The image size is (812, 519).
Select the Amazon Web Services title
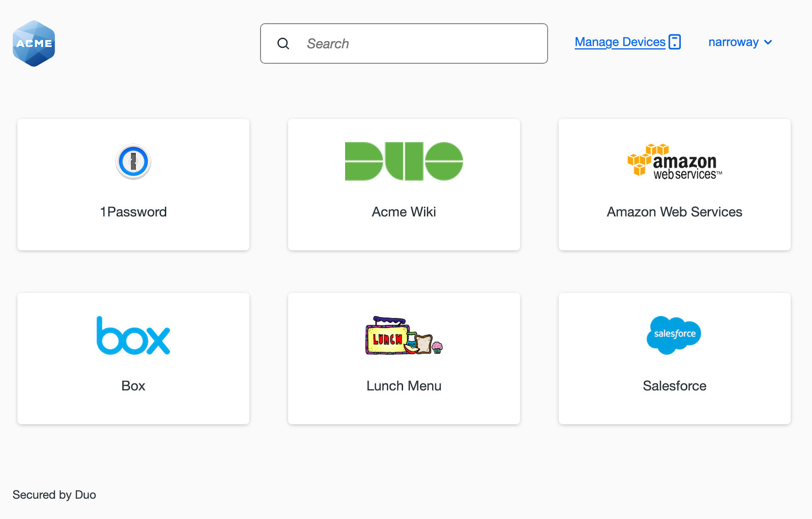tap(674, 212)
